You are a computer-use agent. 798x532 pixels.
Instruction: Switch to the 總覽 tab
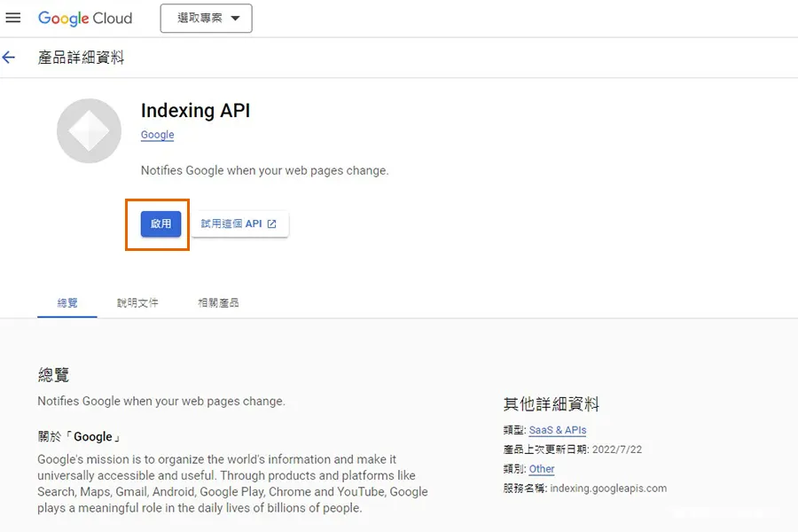tap(67, 303)
